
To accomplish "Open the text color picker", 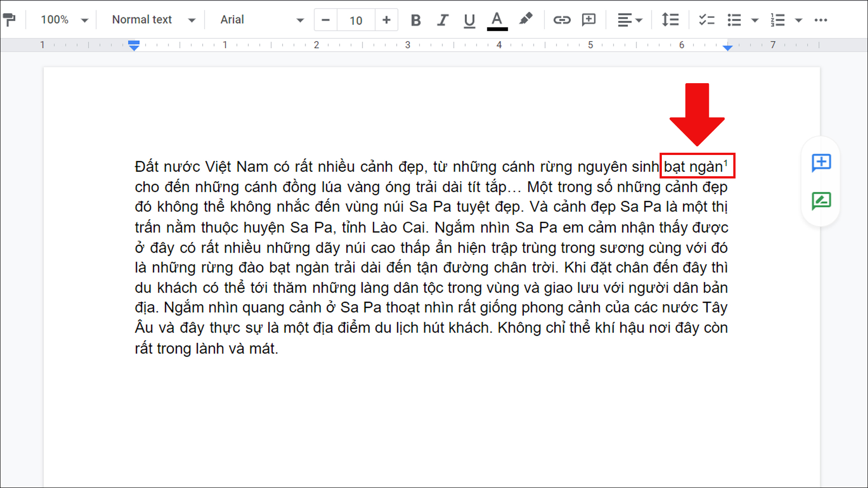I will [497, 20].
